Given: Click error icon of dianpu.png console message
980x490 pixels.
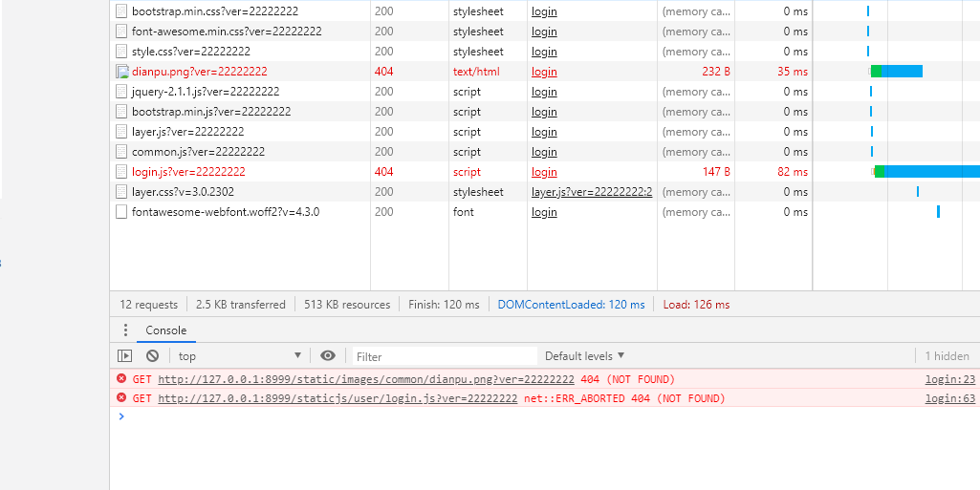Looking at the screenshot, I should 121,378.
